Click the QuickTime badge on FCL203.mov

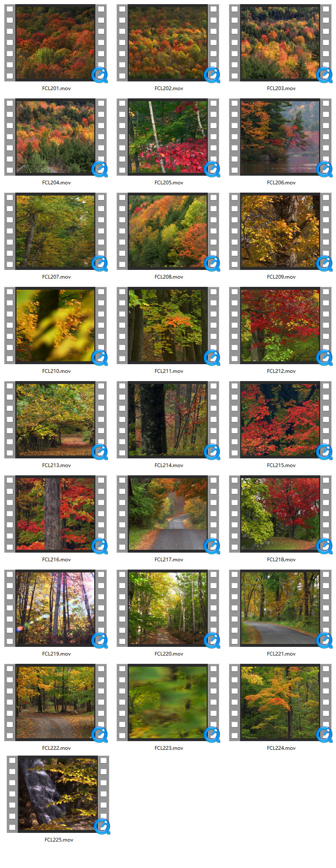(x=324, y=75)
